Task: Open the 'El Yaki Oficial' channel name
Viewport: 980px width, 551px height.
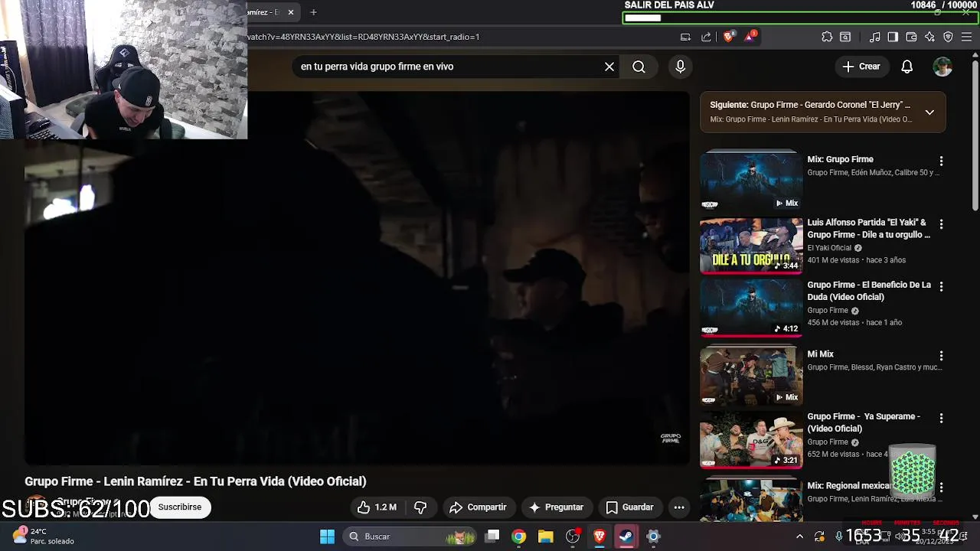Action: pos(829,248)
